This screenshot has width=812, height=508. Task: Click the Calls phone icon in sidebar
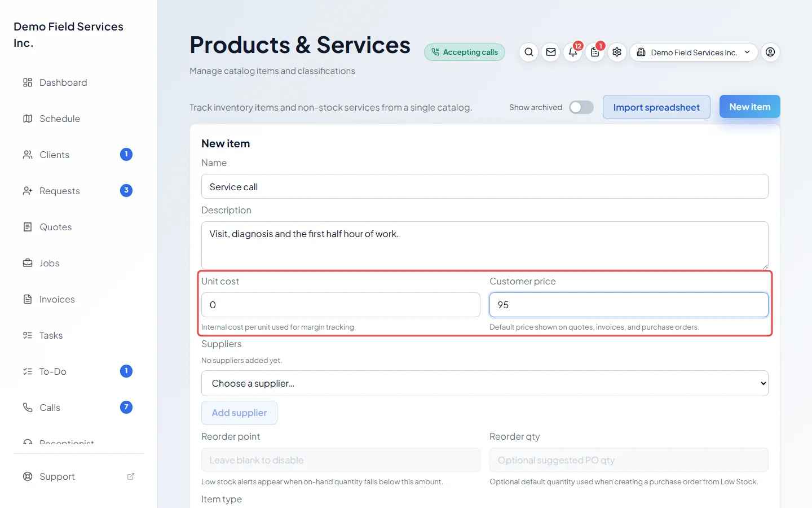pyautogui.click(x=28, y=408)
